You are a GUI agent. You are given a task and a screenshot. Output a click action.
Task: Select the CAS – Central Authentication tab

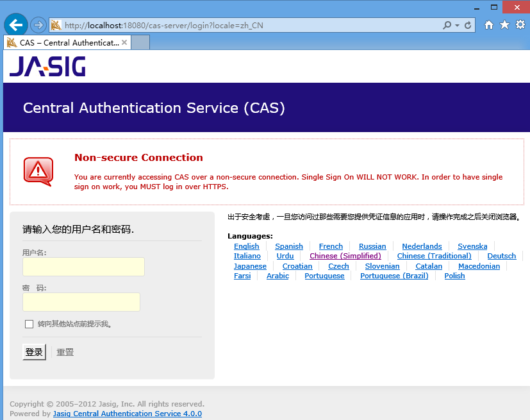click(x=67, y=42)
